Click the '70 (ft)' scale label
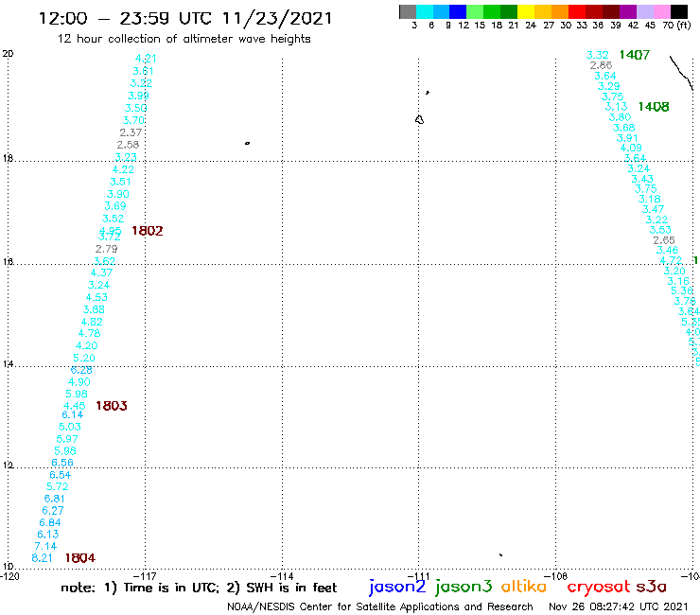This screenshot has height=615, width=700. 676,25
